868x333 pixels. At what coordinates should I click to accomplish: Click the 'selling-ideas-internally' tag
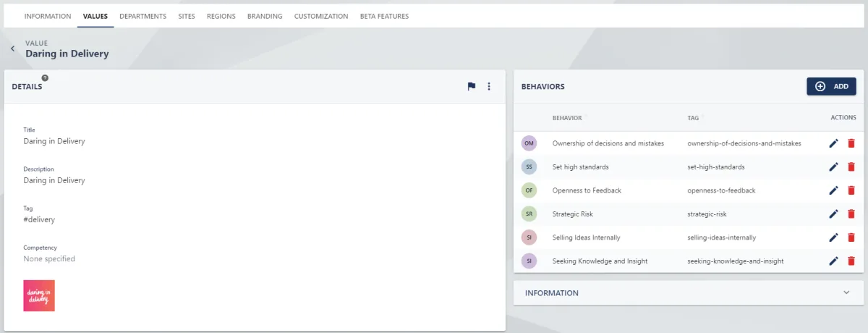click(721, 237)
